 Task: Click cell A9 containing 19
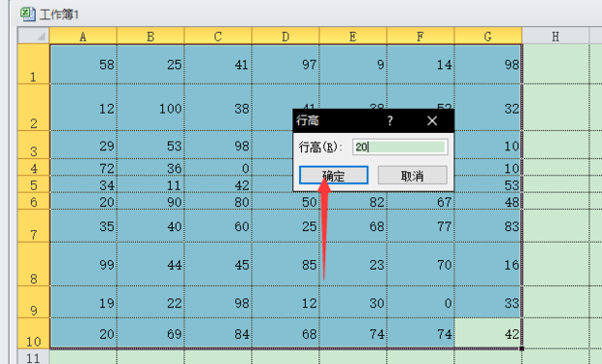pyautogui.click(x=84, y=302)
